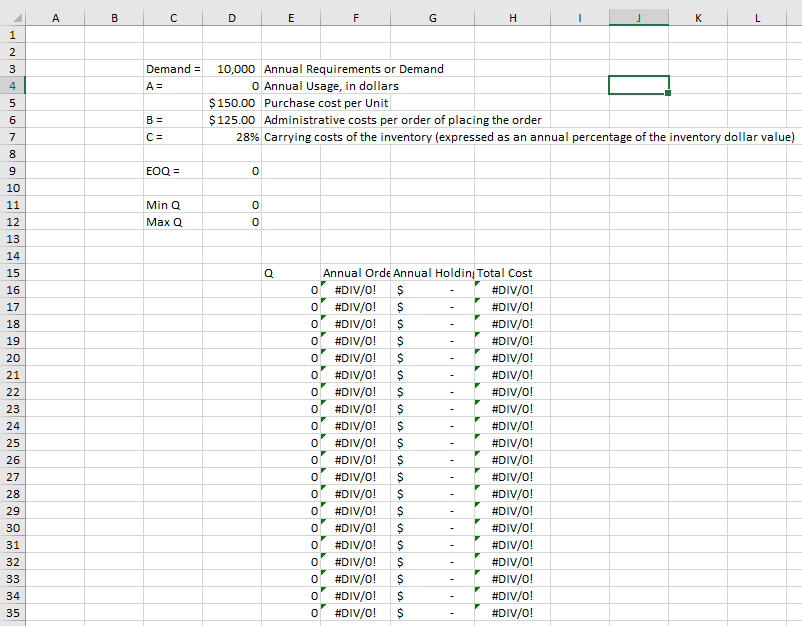This screenshot has width=802, height=626.
Task: Select the Q value cell in row 25
Action: [x=291, y=443]
